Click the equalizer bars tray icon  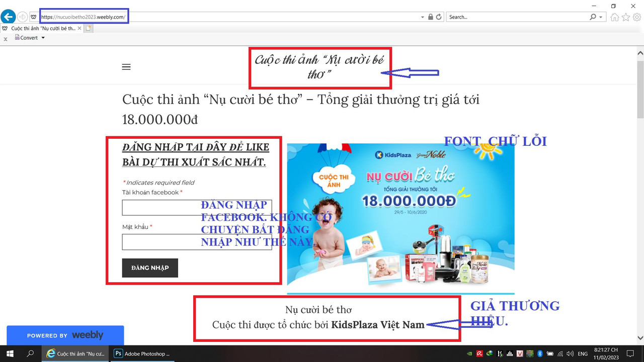[x=510, y=354]
